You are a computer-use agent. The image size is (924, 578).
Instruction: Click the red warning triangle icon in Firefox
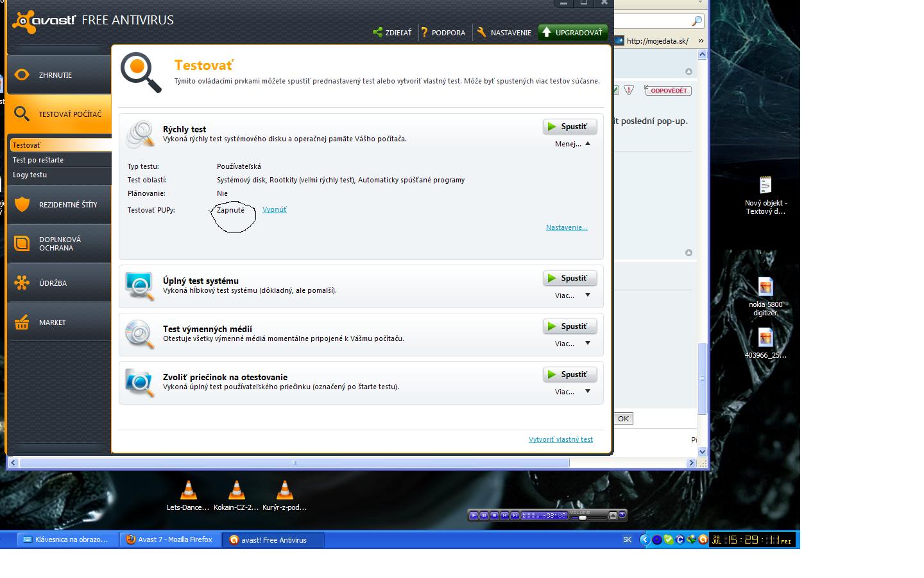pyautogui.click(x=629, y=91)
